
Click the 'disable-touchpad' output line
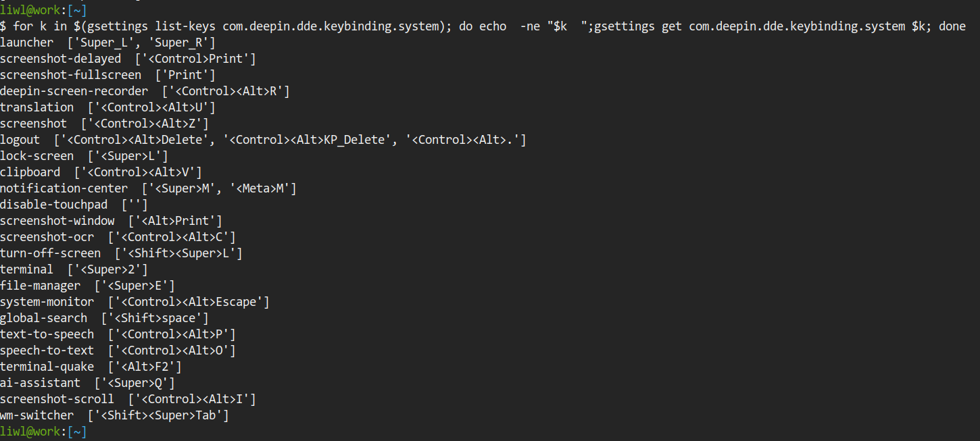pyautogui.click(x=74, y=205)
